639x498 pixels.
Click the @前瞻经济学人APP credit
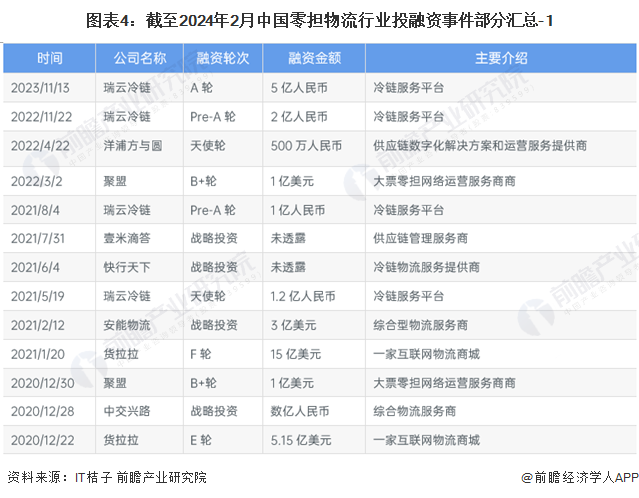pyautogui.click(x=580, y=477)
